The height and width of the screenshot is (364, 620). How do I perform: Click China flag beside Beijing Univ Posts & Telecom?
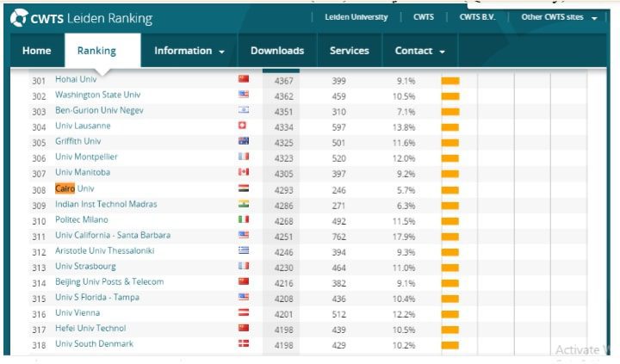pyautogui.click(x=244, y=281)
